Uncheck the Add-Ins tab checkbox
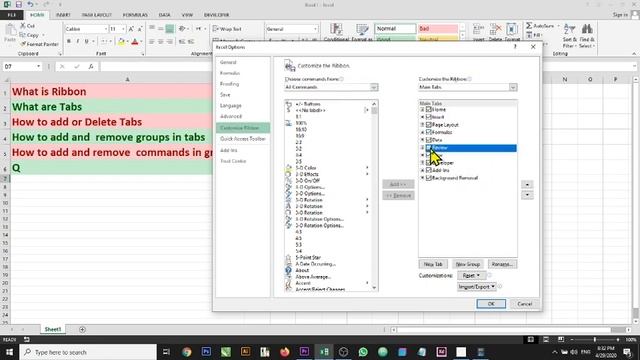640x360 pixels. [x=429, y=170]
